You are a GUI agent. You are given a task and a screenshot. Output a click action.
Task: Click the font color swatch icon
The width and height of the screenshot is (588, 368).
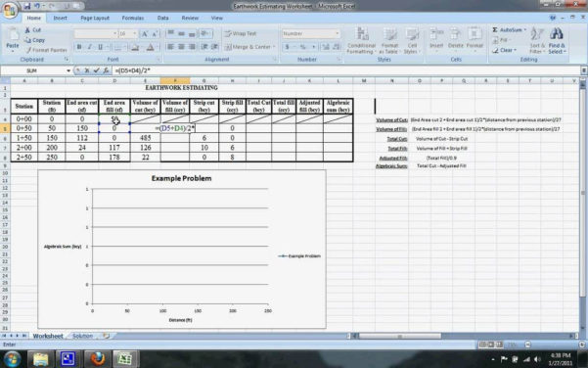tap(150, 47)
